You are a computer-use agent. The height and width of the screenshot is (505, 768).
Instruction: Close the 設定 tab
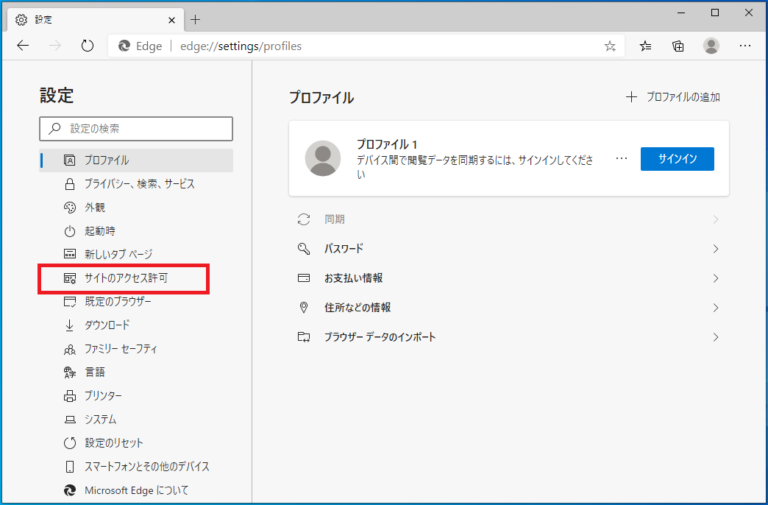point(171,20)
